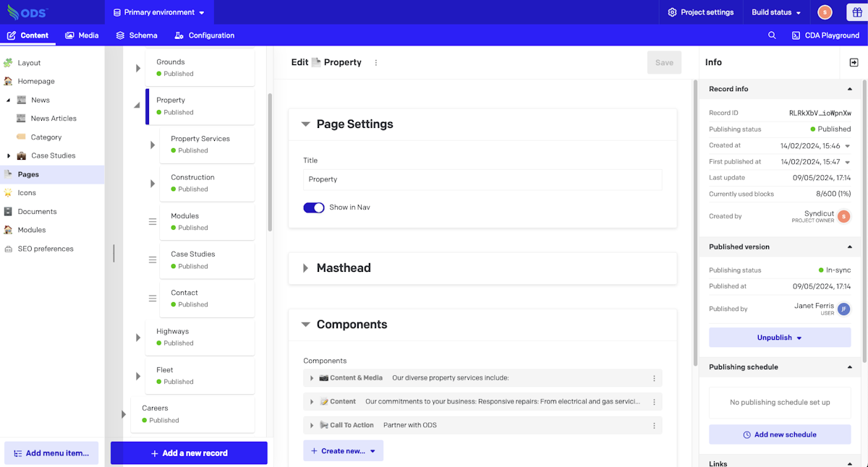The height and width of the screenshot is (467, 868).
Task: Collapse the Record info section
Action: (x=850, y=89)
